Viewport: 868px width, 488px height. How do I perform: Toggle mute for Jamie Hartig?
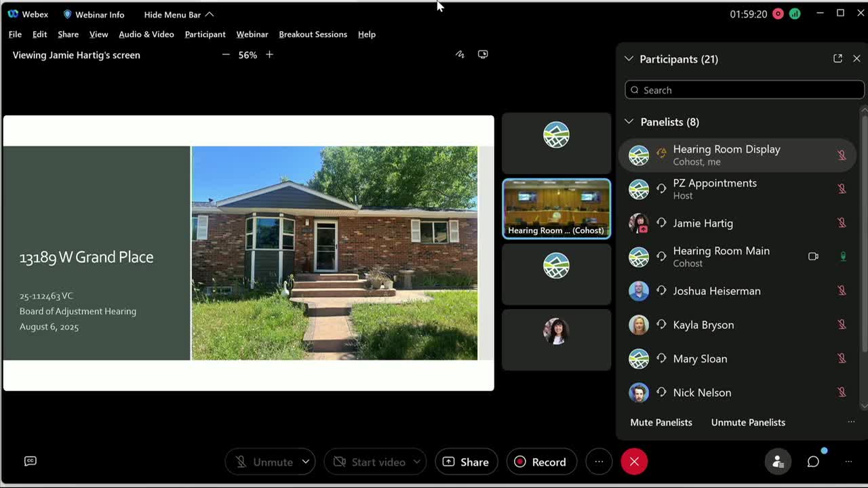(x=842, y=223)
